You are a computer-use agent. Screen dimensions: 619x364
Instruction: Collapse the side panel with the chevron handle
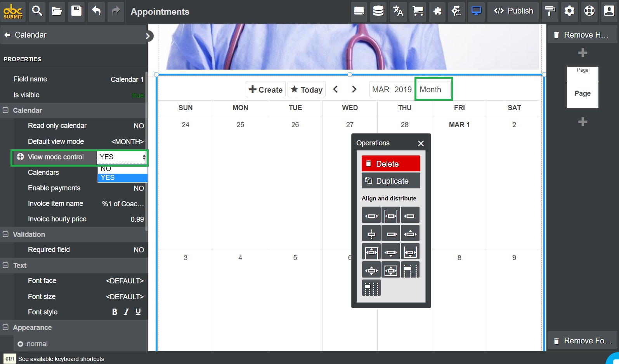148,36
